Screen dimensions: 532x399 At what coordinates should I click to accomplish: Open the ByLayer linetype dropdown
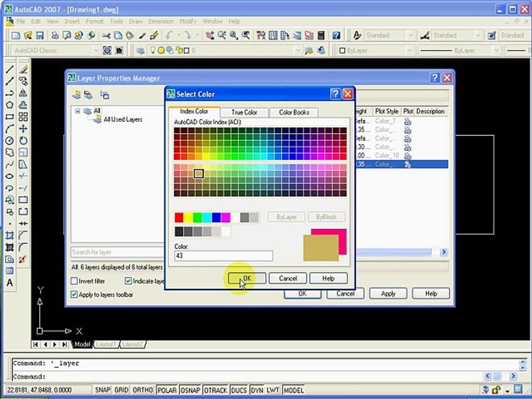pos(497,50)
